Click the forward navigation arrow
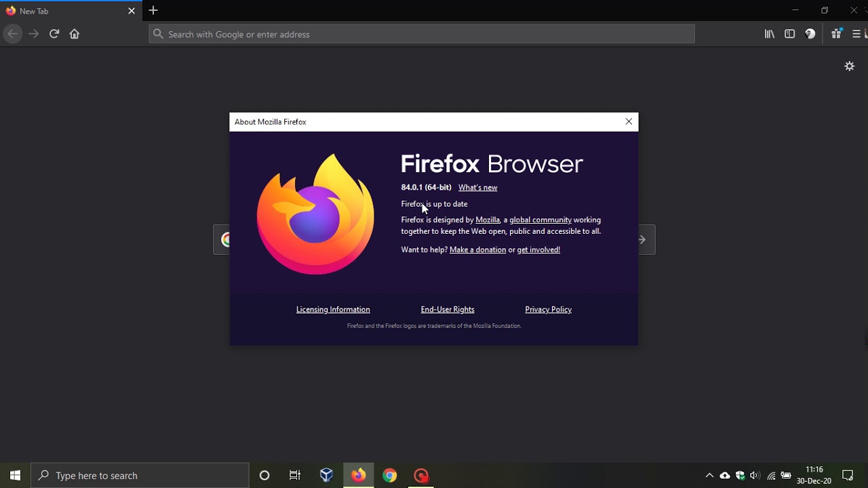Image resolution: width=868 pixels, height=488 pixels. point(34,34)
